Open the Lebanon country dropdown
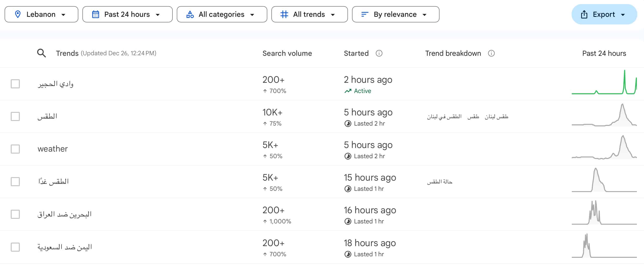 click(41, 14)
